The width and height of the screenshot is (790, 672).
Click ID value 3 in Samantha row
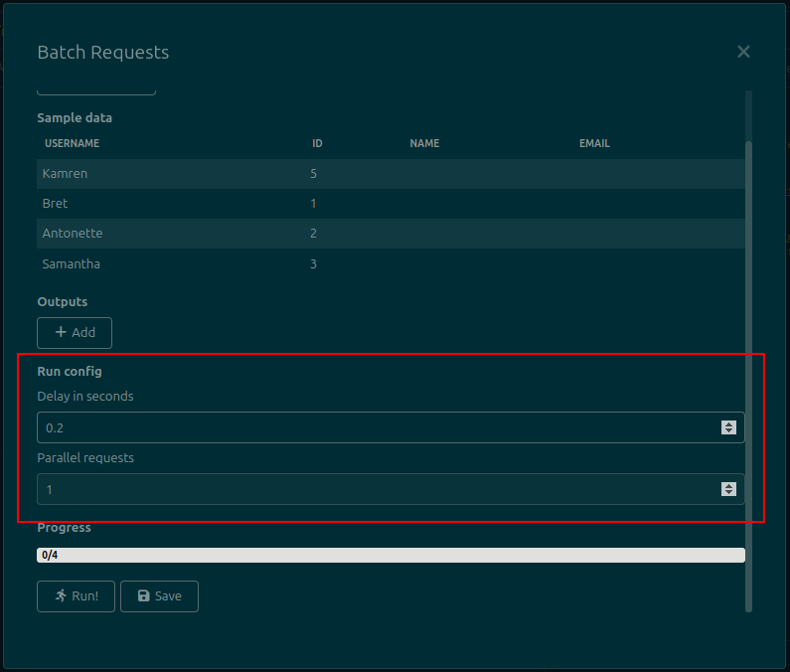point(313,263)
